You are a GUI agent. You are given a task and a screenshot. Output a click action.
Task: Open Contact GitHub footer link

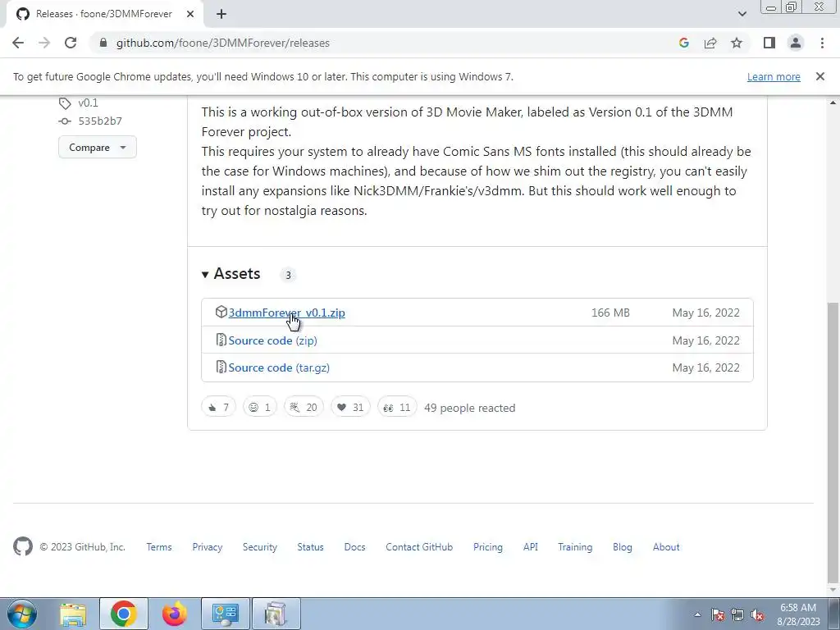point(419,547)
